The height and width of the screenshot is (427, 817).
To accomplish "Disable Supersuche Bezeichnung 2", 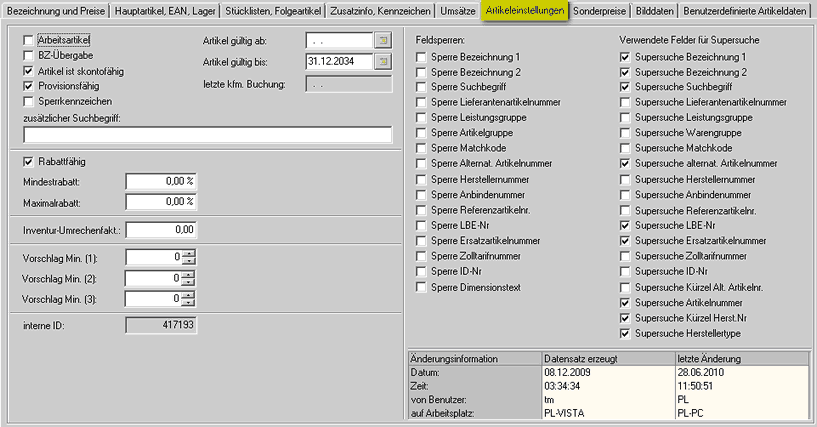I will tap(625, 72).
